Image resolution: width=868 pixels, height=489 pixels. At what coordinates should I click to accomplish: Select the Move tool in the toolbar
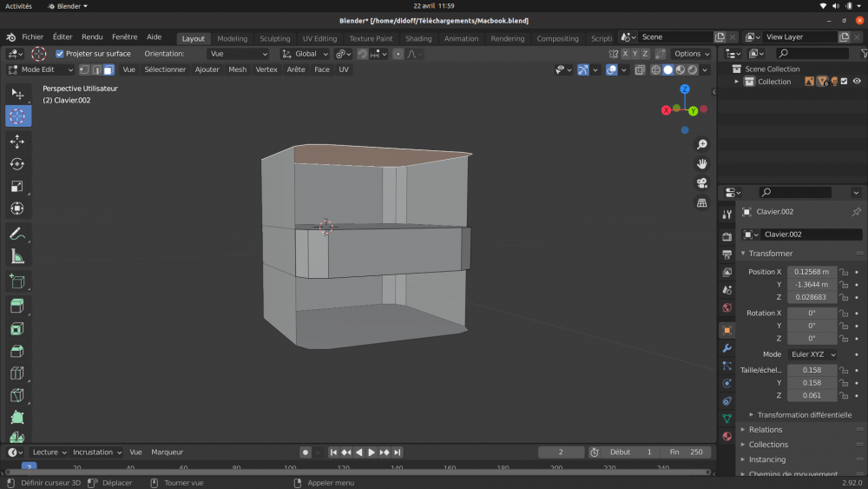click(x=17, y=142)
